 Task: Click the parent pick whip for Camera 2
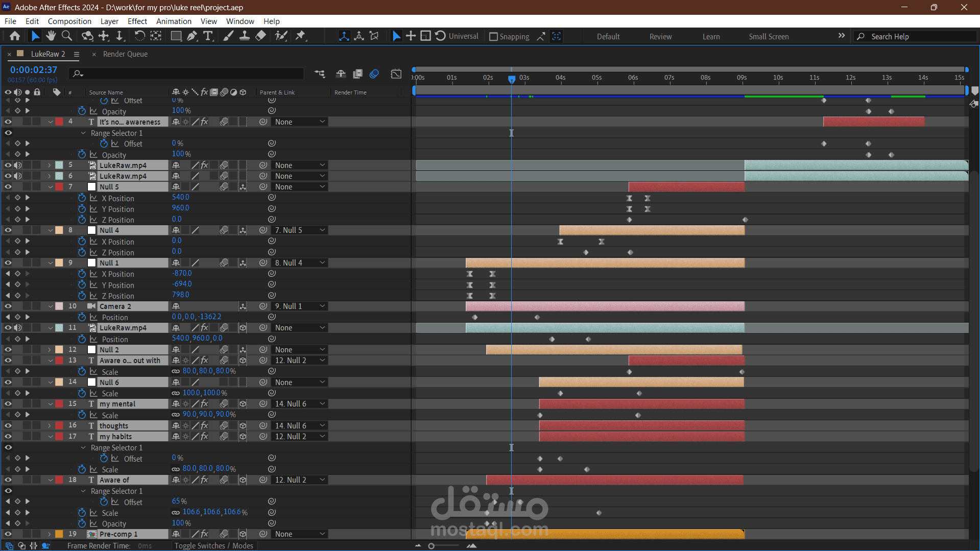click(x=263, y=306)
